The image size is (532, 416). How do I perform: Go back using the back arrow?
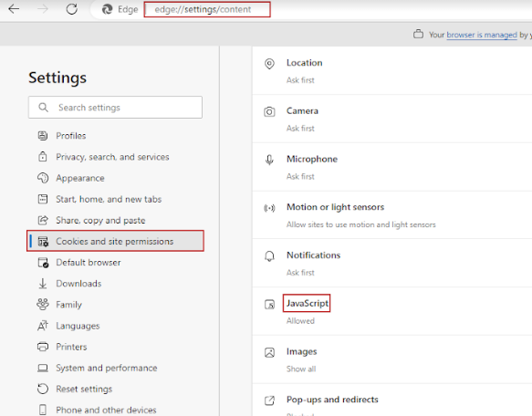[x=14, y=9]
